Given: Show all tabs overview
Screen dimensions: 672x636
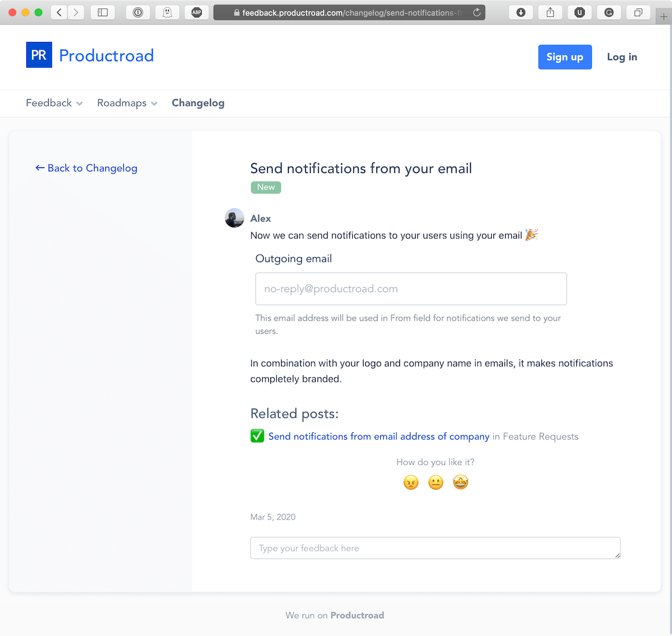Looking at the screenshot, I should [x=638, y=12].
